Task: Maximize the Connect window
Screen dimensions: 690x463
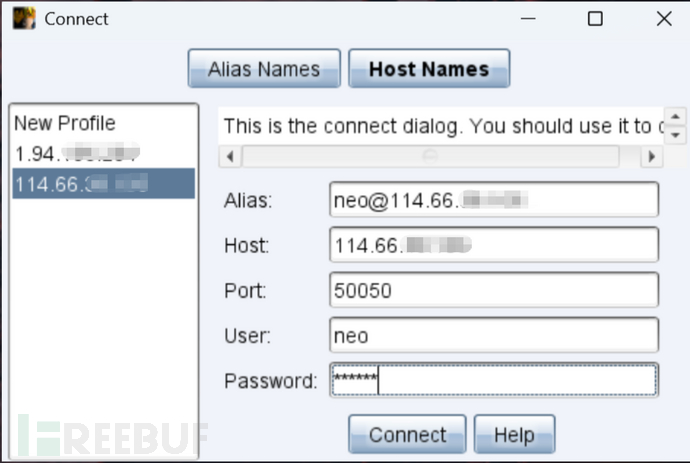Action: [595, 19]
